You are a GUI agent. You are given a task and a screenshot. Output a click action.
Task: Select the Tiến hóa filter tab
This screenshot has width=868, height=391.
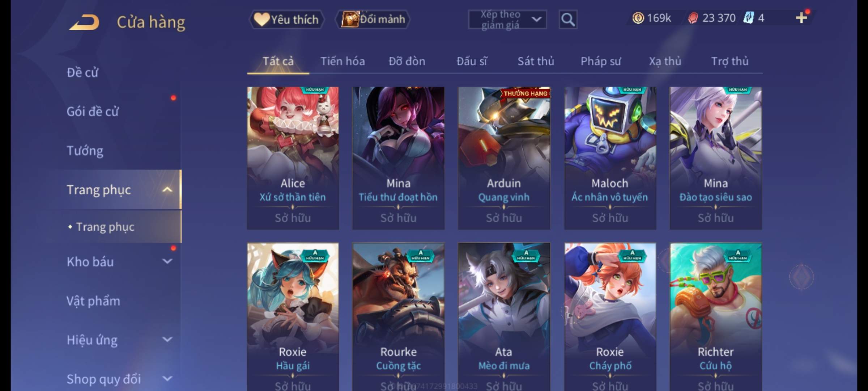[342, 61]
